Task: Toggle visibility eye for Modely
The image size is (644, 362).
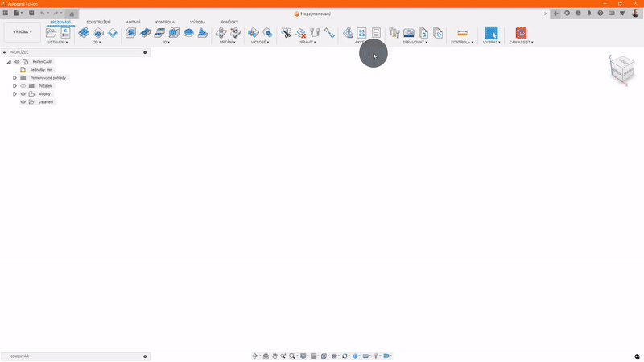Action: pos(23,94)
